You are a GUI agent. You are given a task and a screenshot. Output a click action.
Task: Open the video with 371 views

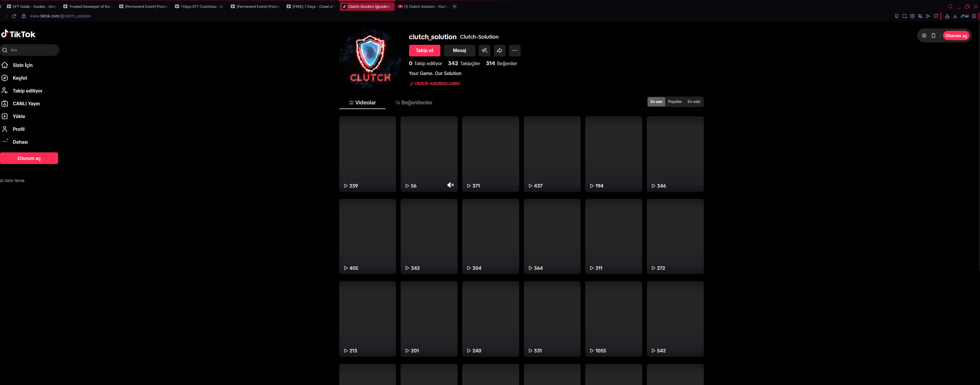(490, 154)
